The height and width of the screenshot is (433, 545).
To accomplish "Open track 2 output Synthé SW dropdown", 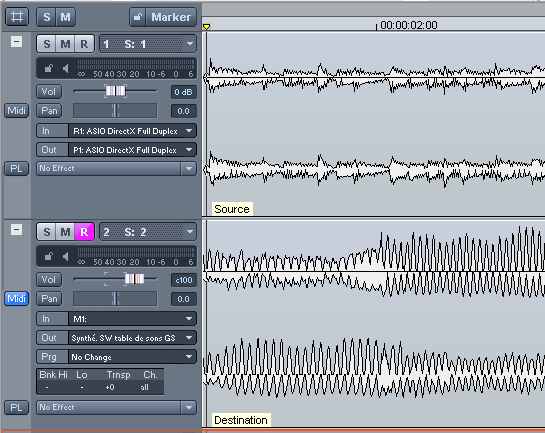I will point(132,338).
